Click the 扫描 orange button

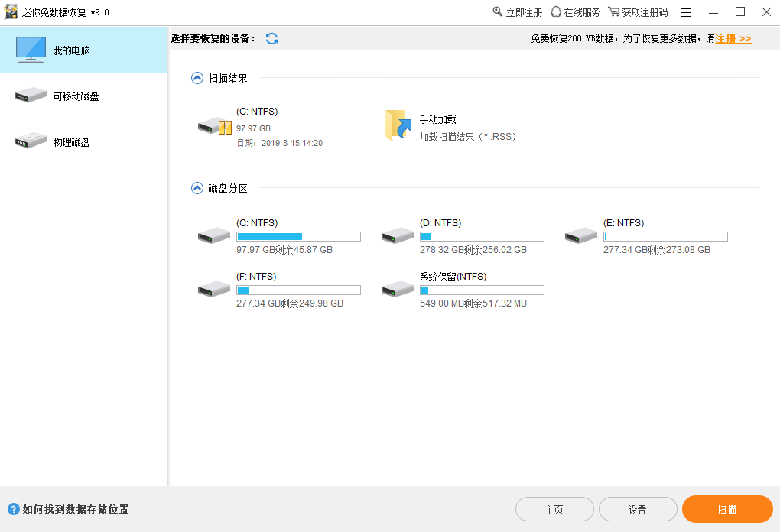pos(727,509)
